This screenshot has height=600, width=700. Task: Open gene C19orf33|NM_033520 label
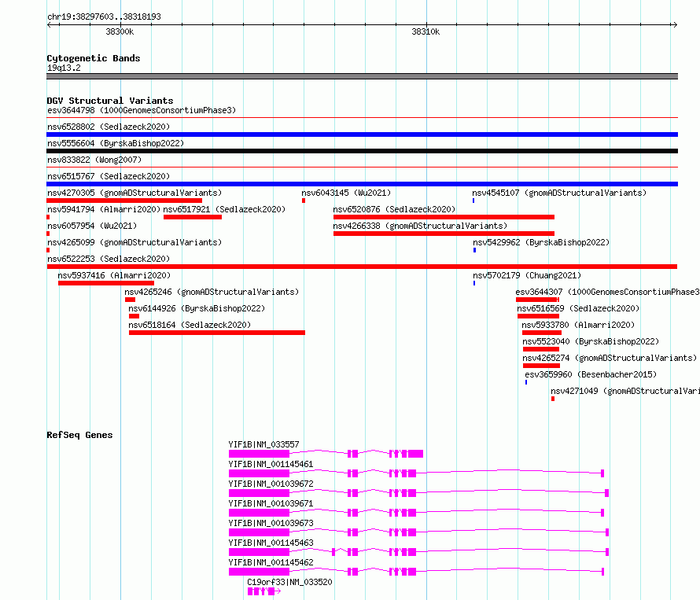click(x=289, y=582)
